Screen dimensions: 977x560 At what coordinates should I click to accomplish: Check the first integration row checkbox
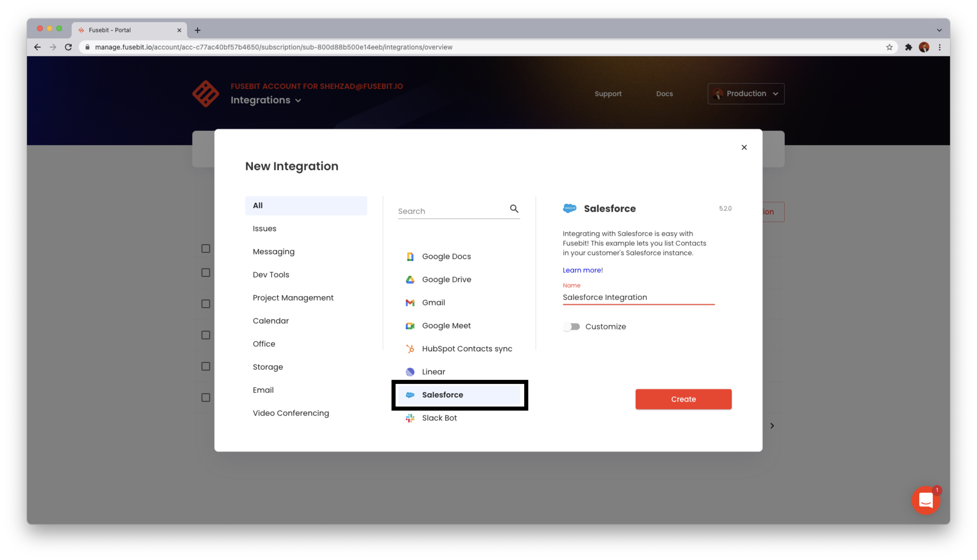click(x=206, y=249)
